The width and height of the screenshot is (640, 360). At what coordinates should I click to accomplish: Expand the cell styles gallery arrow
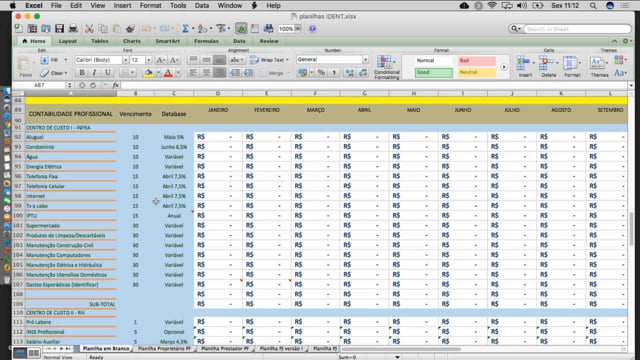click(504, 67)
